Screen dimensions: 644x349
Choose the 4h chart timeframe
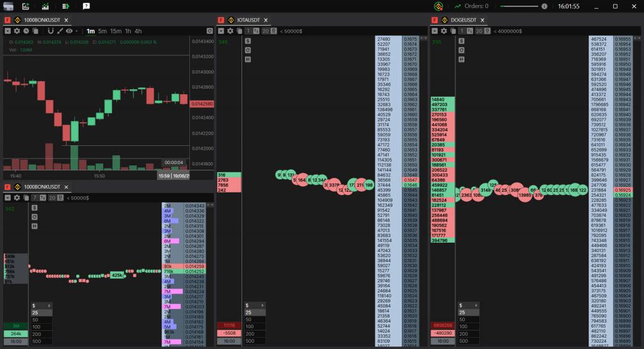[138, 31]
